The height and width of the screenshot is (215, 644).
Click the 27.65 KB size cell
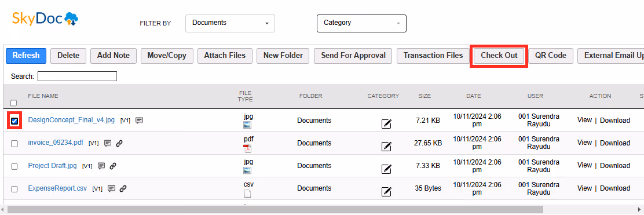pyautogui.click(x=428, y=143)
